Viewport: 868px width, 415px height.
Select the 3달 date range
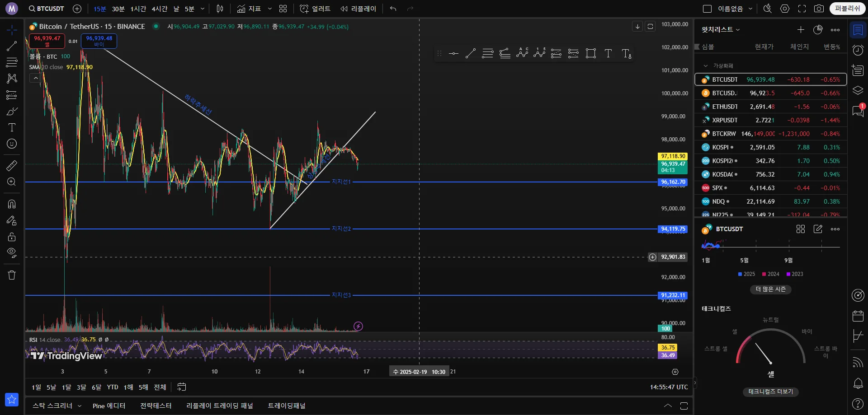[81, 387]
